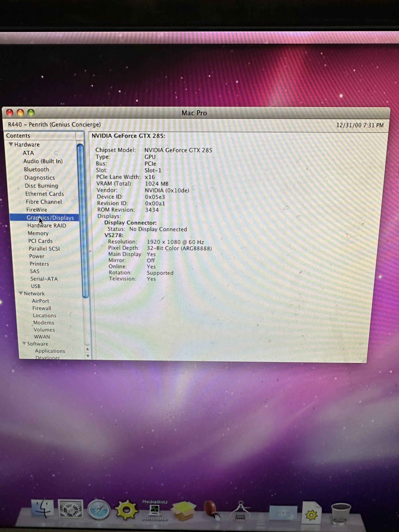Select PCI Cards in the sidebar
This screenshot has width=399, height=532.
[40, 241]
